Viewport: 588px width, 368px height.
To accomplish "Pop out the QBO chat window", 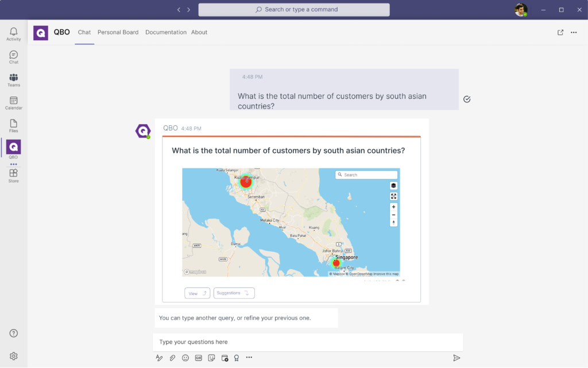I will [560, 32].
